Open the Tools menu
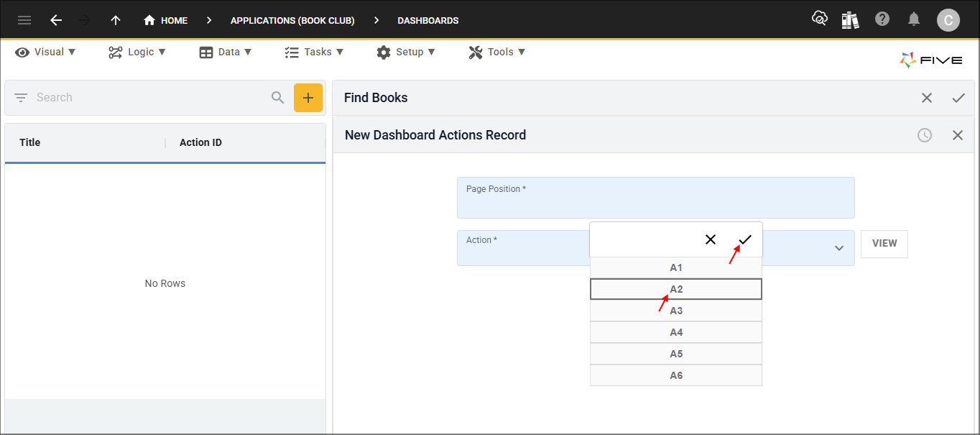This screenshot has width=980, height=435. tap(497, 52)
